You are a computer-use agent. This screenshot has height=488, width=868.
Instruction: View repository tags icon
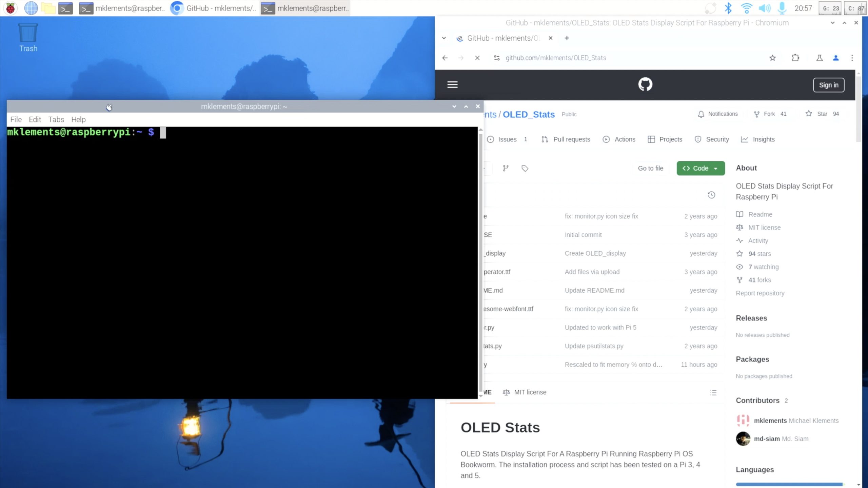point(525,168)
